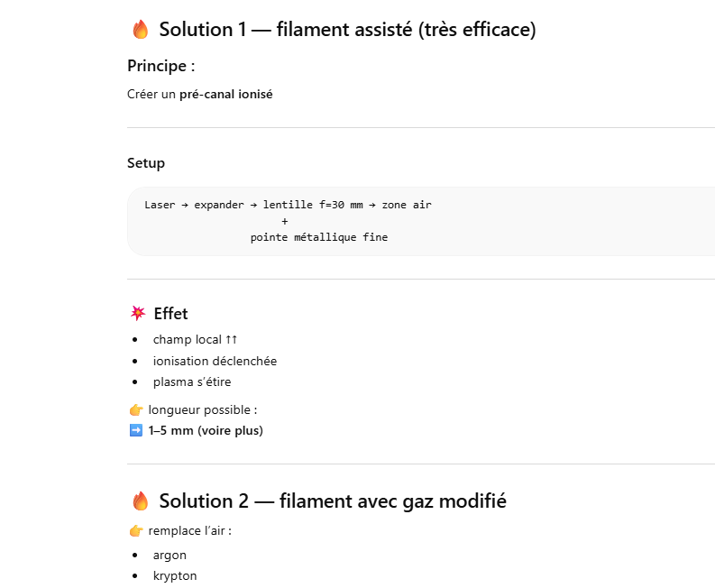
Task: Click the pointing hand before remplace l'air
Action: coord(136,530)
